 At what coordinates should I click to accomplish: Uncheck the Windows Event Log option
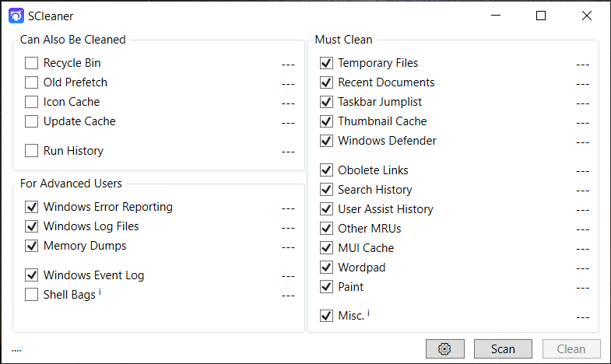pyautogui.click(x=31, y=275)
